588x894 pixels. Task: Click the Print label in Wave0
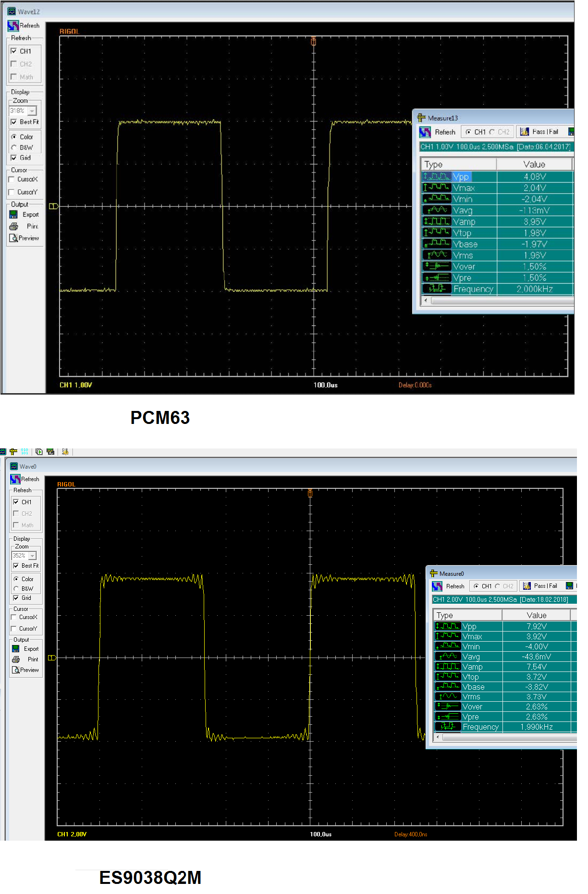[x=33, y=659]
